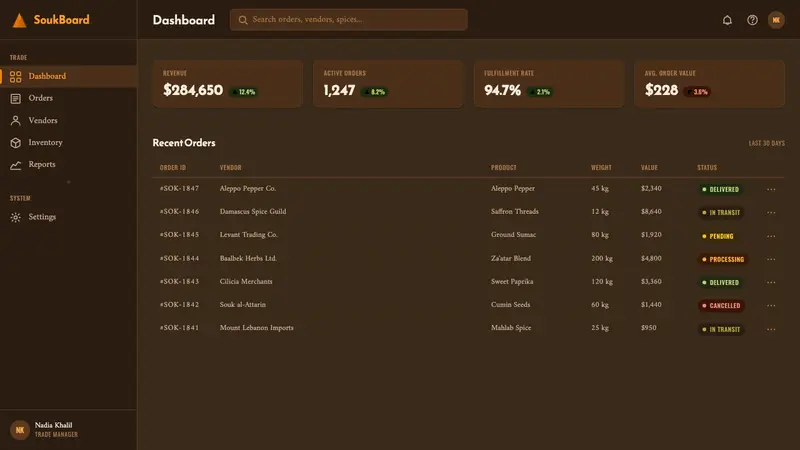Click the SoukBoard triangle logo icon
This screenshot has width=800, height=450.
19,20
